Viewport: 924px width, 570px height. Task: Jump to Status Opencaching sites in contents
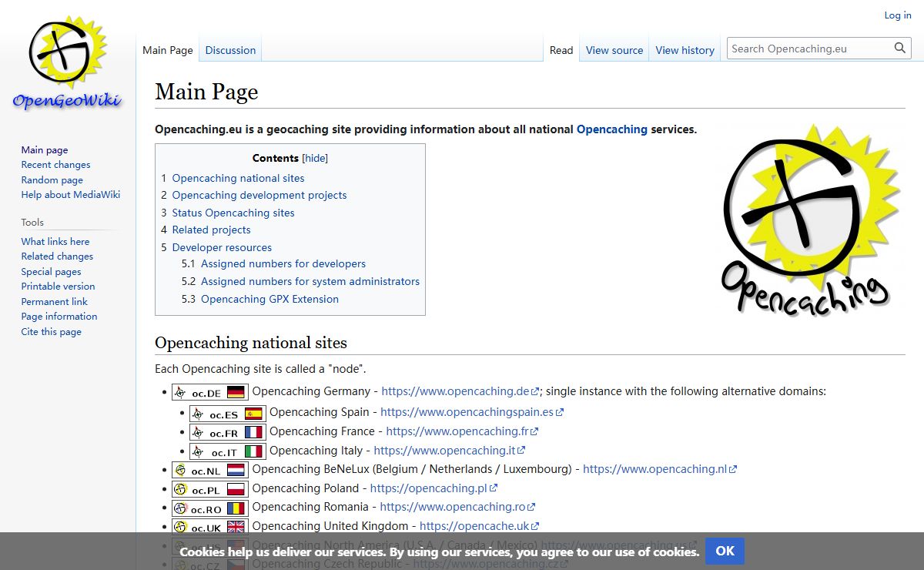tap(233, 213)
